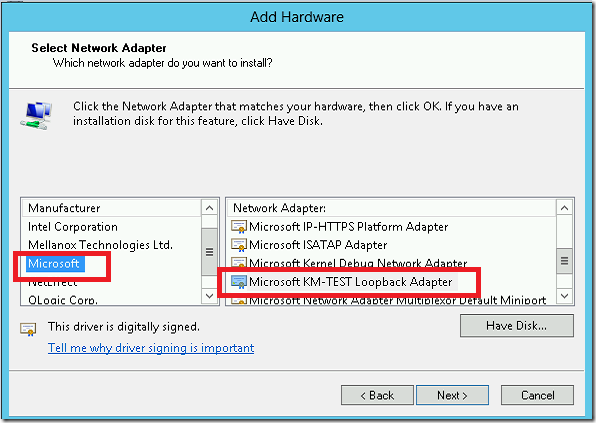Select Microsoft ISATAP Adapter from list
The height and width of the screenshot is (423, 596).
click(318, 245)
